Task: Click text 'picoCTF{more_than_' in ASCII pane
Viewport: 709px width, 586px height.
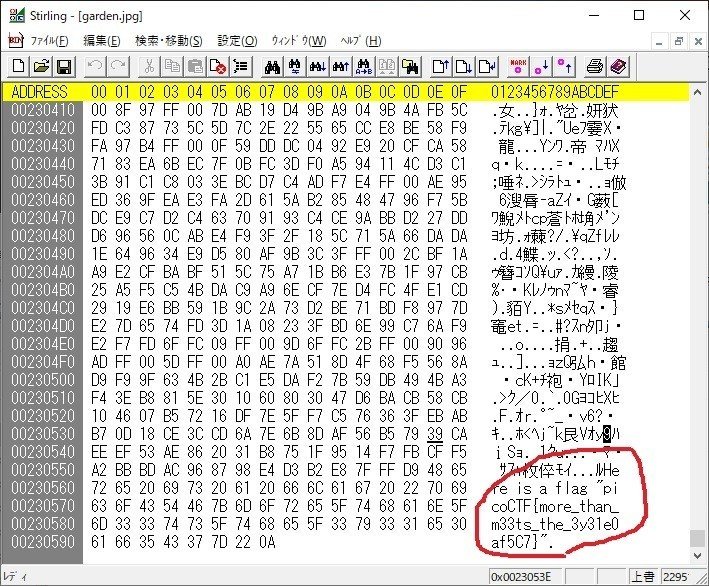Action: tap(555, 506)
